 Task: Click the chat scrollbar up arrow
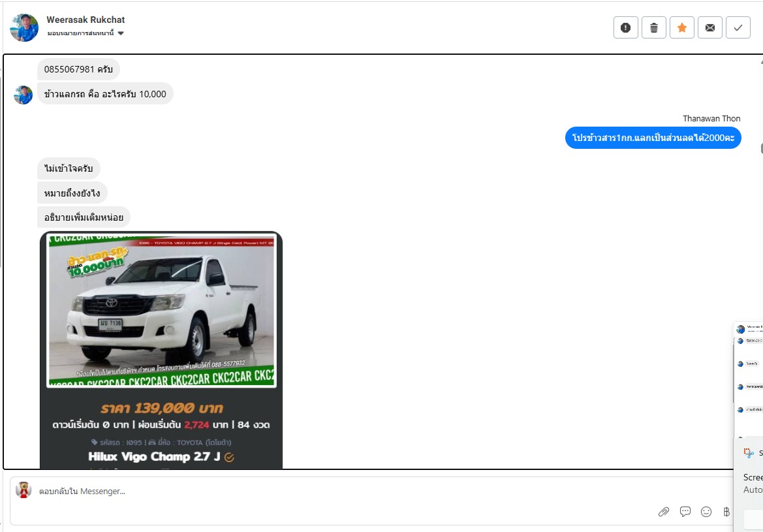760,61
